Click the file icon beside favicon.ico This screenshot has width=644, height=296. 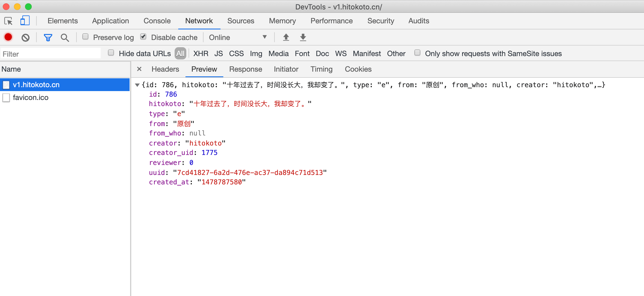6,97
